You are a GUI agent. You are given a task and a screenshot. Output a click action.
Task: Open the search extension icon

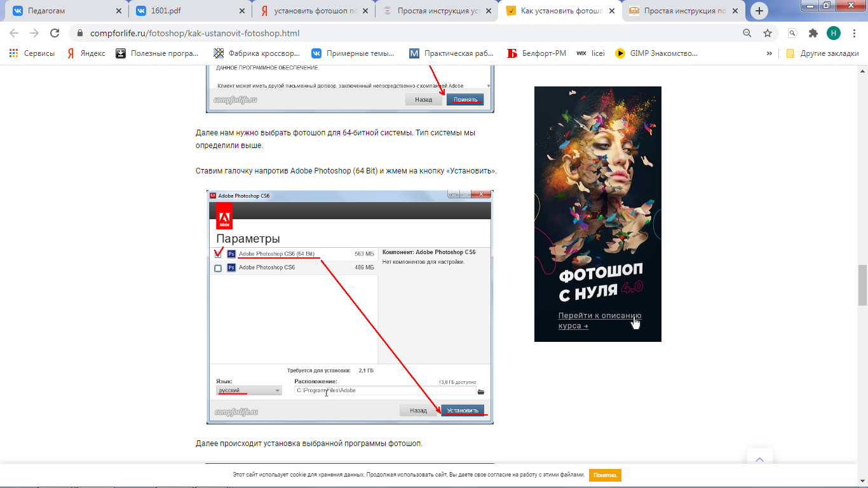click(x=792, y=33)
